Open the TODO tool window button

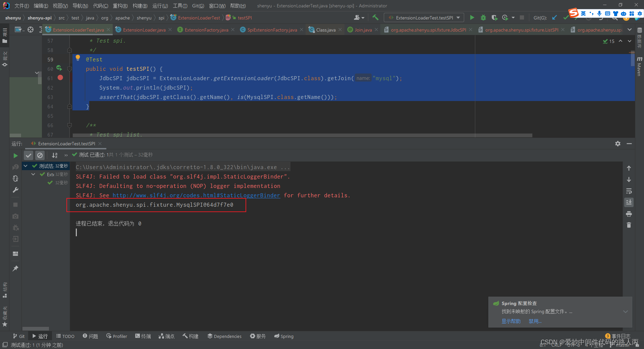tap(65, 336)
